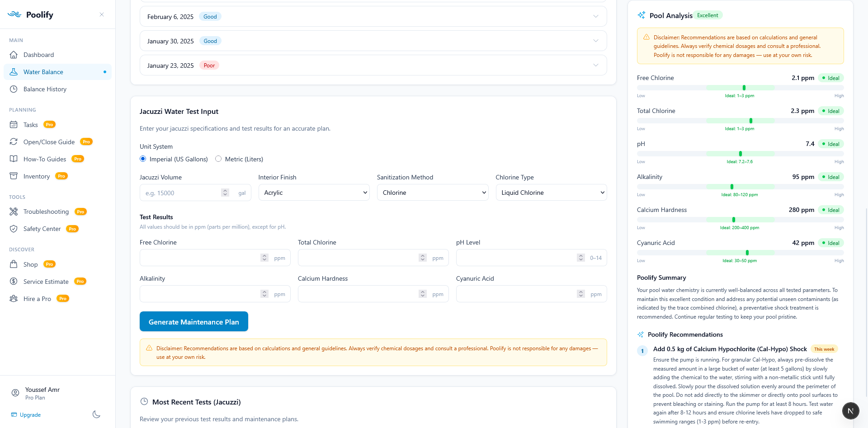Click the How-To Guides link text

click(x=45, y=159)
